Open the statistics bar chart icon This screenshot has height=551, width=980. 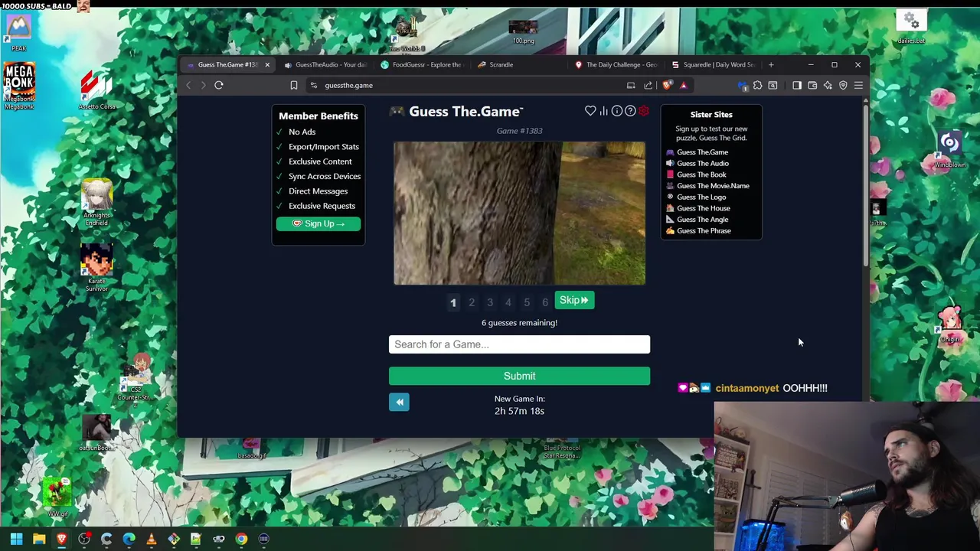(603, 111)
